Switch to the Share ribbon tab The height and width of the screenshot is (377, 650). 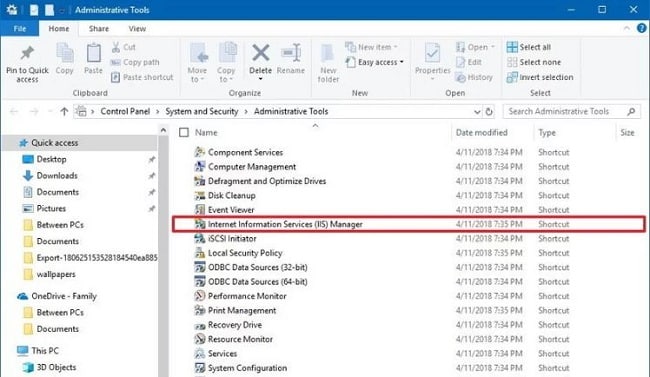point(99,29)
